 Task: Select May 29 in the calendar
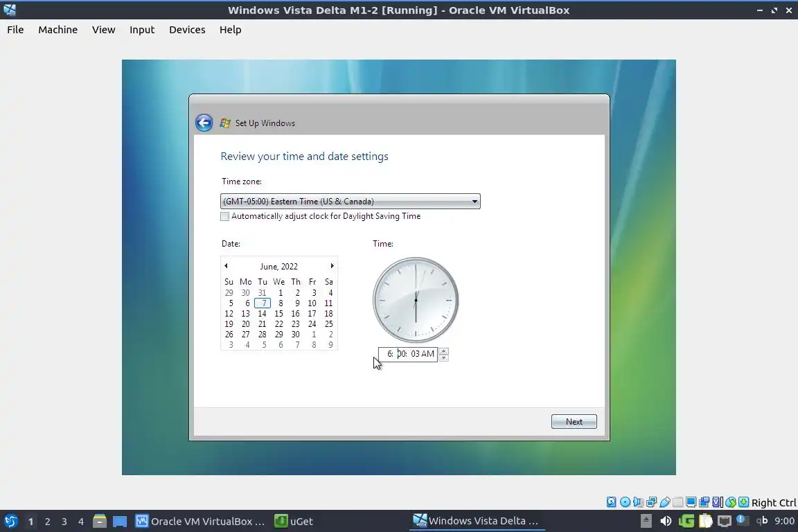(x=229, y=293)
